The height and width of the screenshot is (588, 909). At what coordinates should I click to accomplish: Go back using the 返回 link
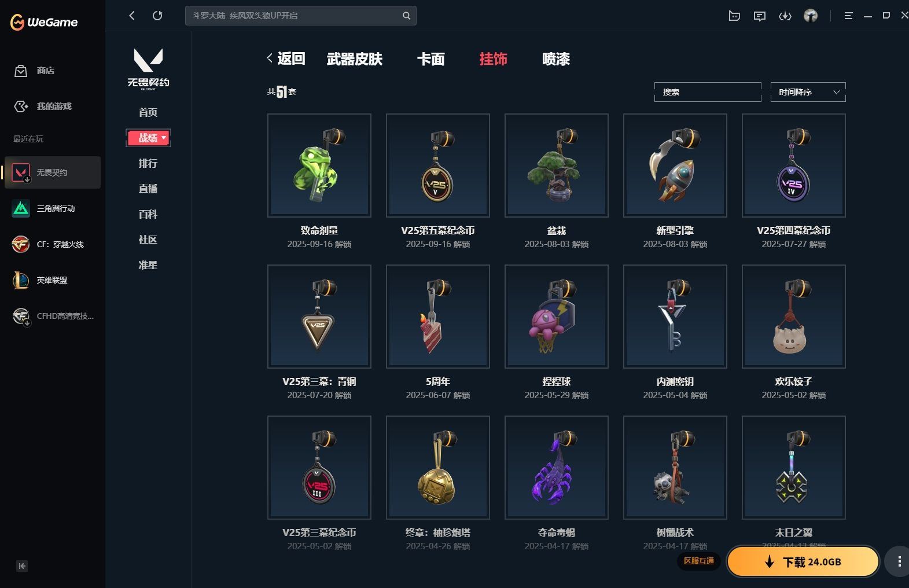point(286,58)
